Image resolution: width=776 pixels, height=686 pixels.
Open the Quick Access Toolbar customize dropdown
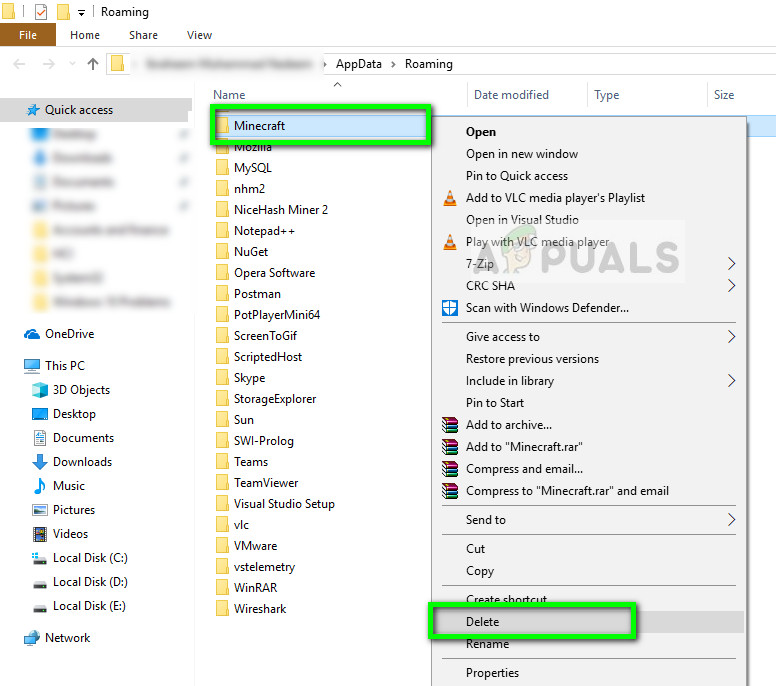tap(82, 12)
